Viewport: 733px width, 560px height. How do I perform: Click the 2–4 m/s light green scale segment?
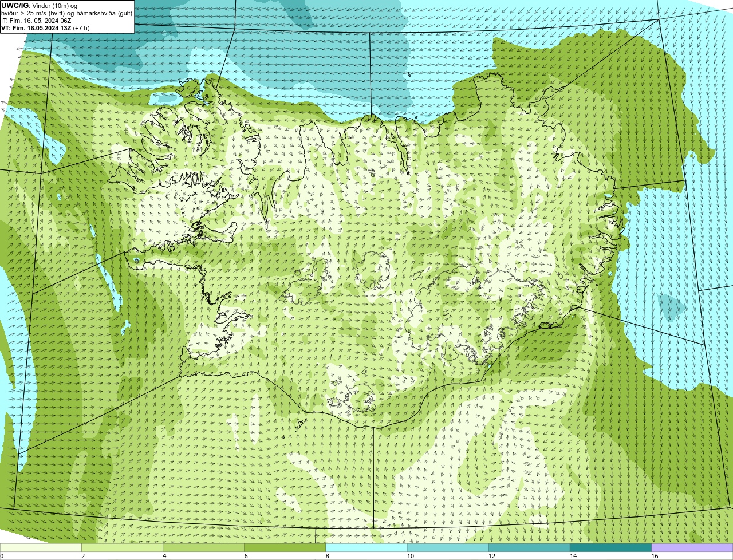click(123, 548)
